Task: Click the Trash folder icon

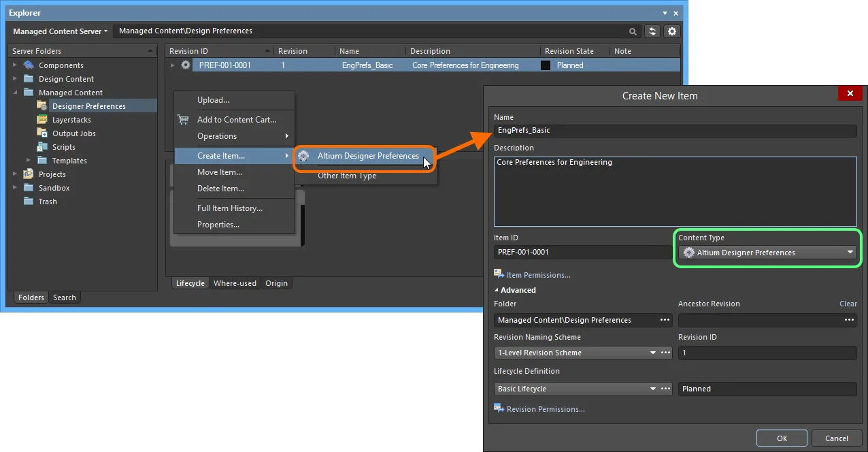Action: pyautogui.click(x=29, y=201)
